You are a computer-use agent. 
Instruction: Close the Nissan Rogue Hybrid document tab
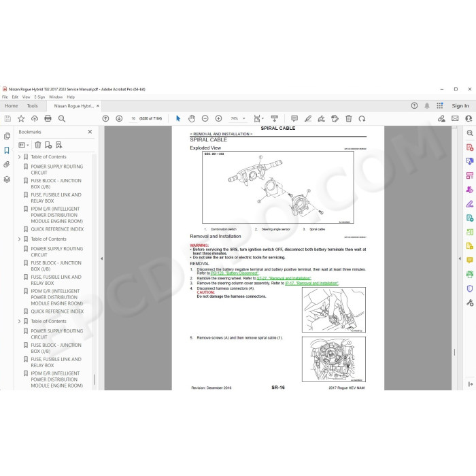[98, 105]
